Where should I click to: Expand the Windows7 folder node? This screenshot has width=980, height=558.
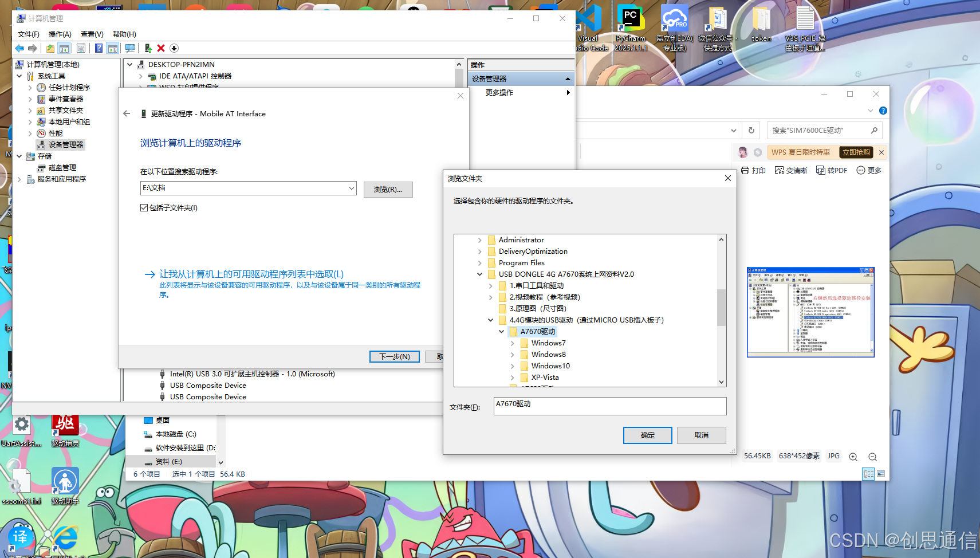pyautogui.click(x=513, y=343)
